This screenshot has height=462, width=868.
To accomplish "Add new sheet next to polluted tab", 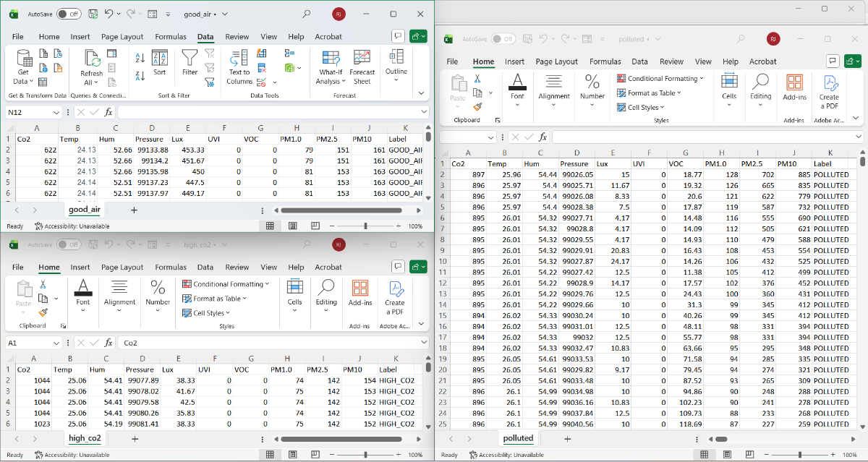I will (567, 438).
